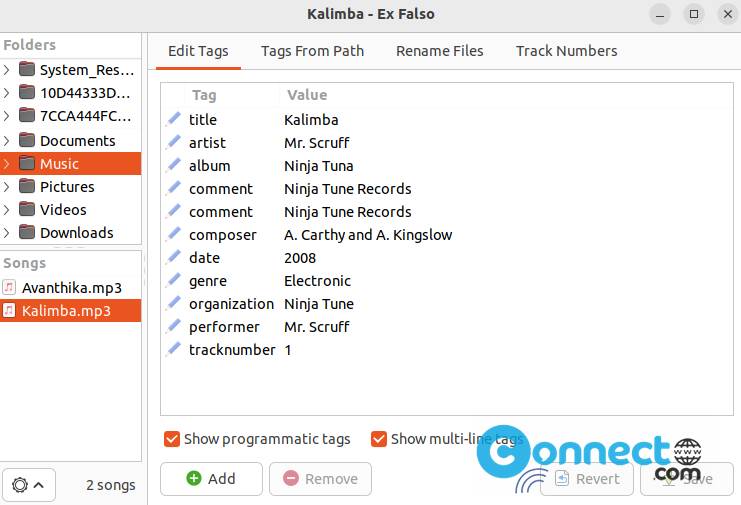The image size is (741, 505).
Task: Expand the Pictures folder arrow
Action: point(7,187)
